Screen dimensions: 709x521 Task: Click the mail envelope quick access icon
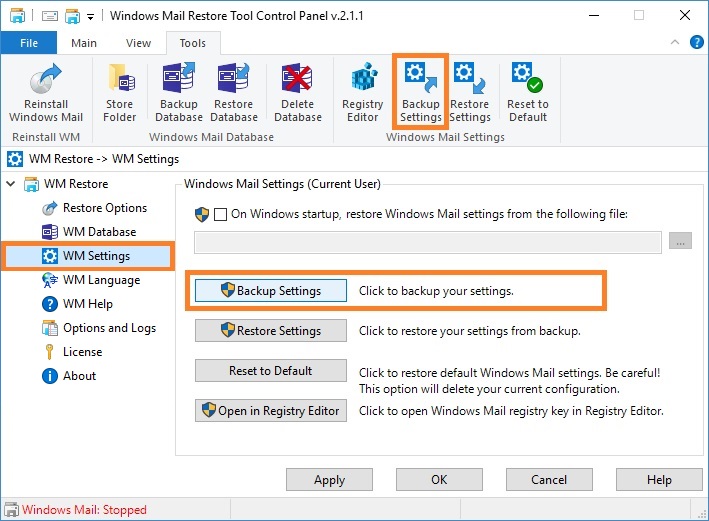pyautogui.click(x=50, y=16)
